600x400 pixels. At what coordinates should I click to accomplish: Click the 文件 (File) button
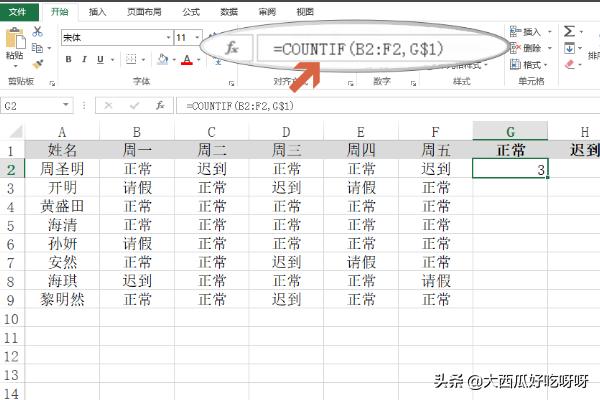(x=18, y=12)
